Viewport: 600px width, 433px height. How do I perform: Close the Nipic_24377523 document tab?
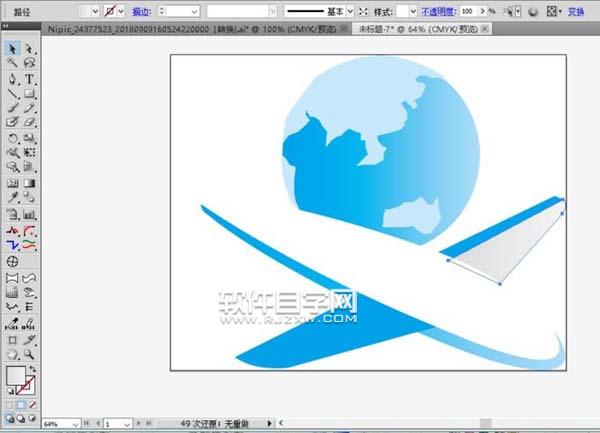coord(344,29)
